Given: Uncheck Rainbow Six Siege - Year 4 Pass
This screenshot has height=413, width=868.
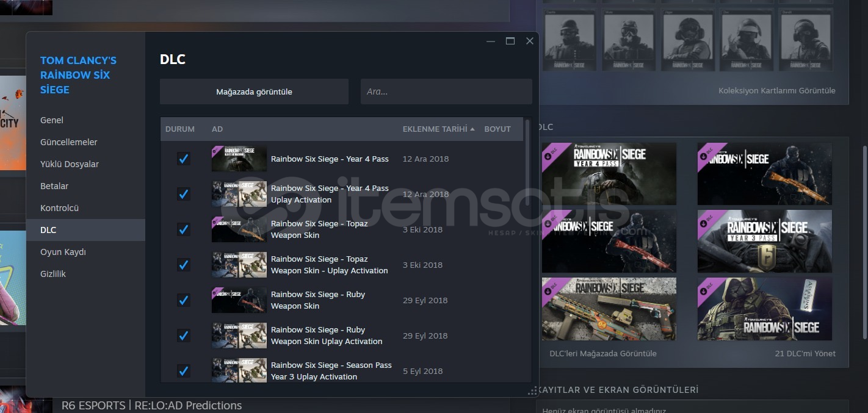Looking at the screenshot, I should tap(183, 159).
